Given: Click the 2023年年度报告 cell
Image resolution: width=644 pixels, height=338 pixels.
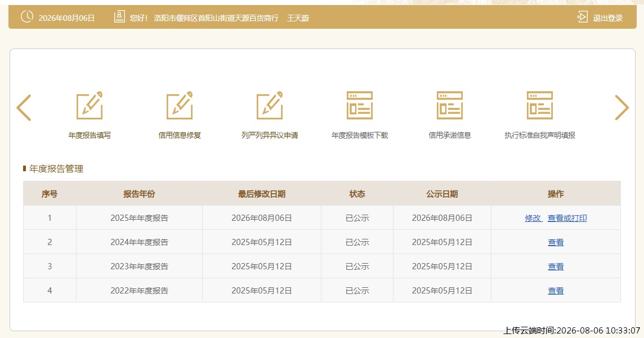Looking at the screenshot, I should [x=139, y=266].
